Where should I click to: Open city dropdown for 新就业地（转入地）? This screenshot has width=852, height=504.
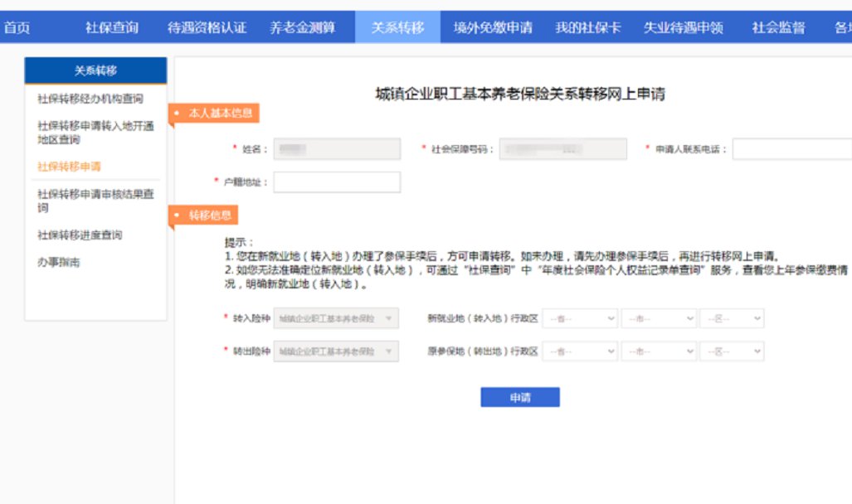(659, 318)
